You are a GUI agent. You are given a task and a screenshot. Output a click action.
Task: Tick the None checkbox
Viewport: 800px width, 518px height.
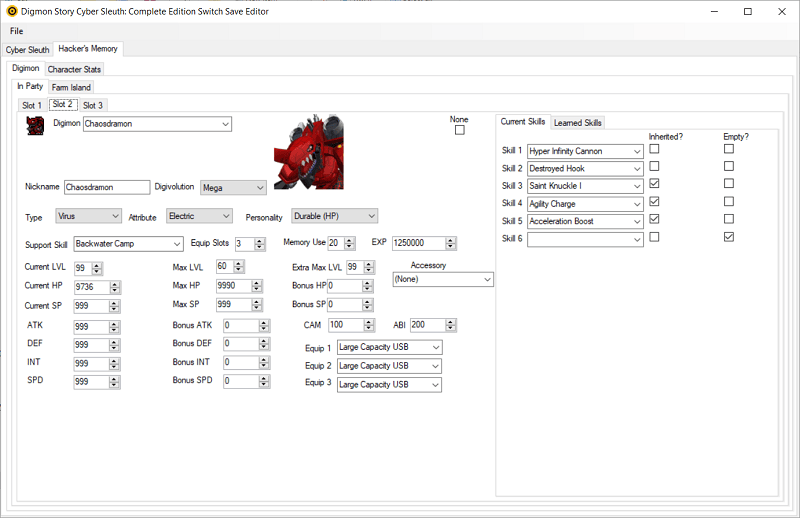(x=460, y=130)
